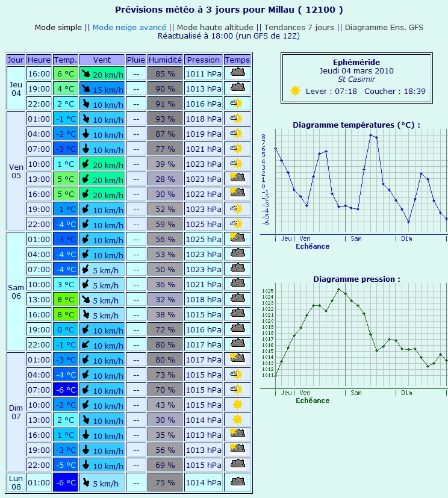Click cloud icon for Lun 01:00

pyautogui.click(x=237, y=482)
